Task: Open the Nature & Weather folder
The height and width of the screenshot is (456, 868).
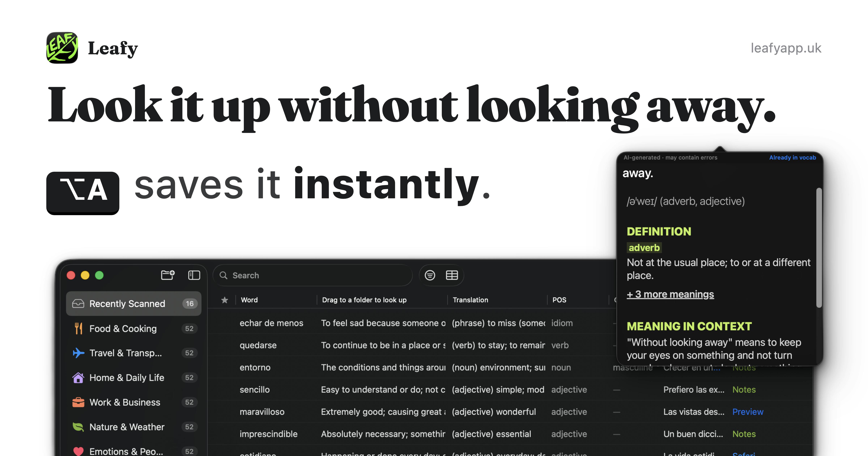Action: point(134,427)
